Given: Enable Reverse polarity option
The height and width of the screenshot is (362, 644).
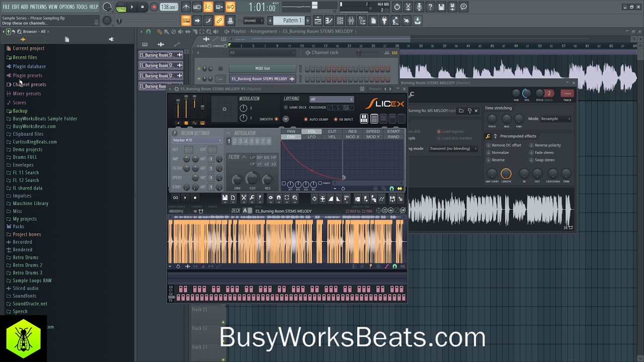Looking at the screenshot, I should [545, 145].
